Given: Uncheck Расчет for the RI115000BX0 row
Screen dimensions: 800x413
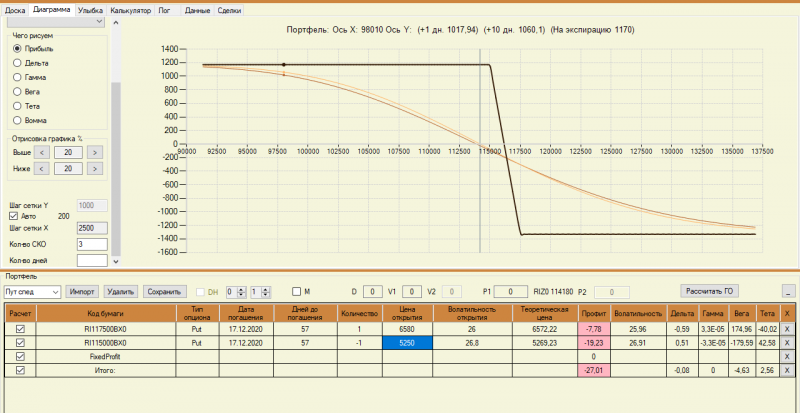Looking at the screenshot, I should tap(20, 343).
